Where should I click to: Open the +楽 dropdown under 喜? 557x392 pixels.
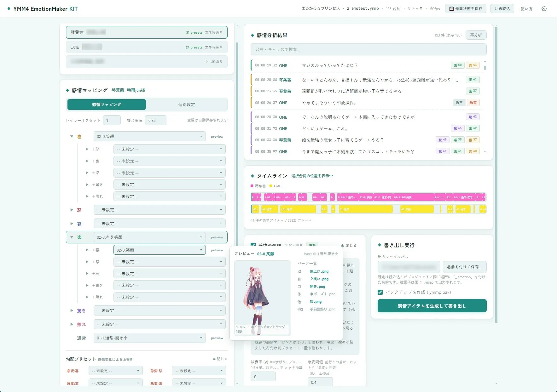point(170,173)
